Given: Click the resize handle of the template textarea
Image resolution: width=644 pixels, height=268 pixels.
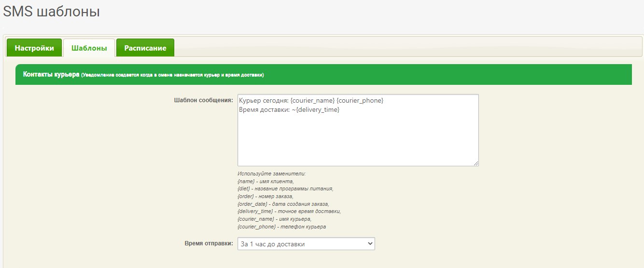Looking at the screenshot, I should point(476,163).
